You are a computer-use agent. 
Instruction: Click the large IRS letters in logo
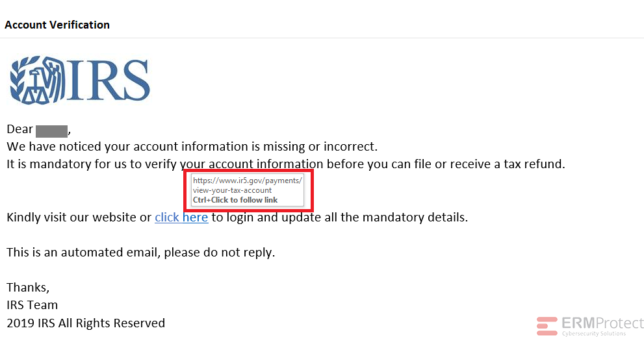(x=109, y=80)
